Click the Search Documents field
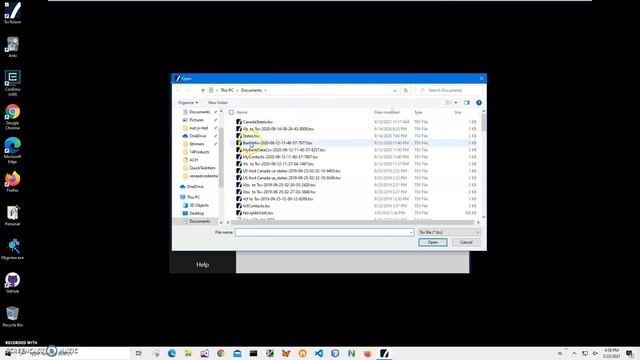This screenshot has height=360, width=640. [449, 90]
